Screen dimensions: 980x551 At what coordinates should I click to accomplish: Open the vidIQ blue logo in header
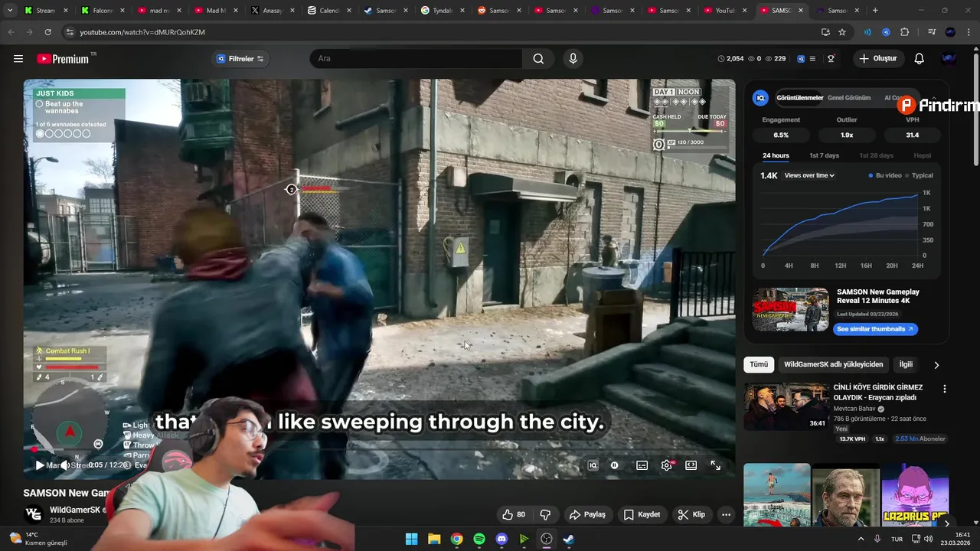pyautogui.click(x=801, y=59)
